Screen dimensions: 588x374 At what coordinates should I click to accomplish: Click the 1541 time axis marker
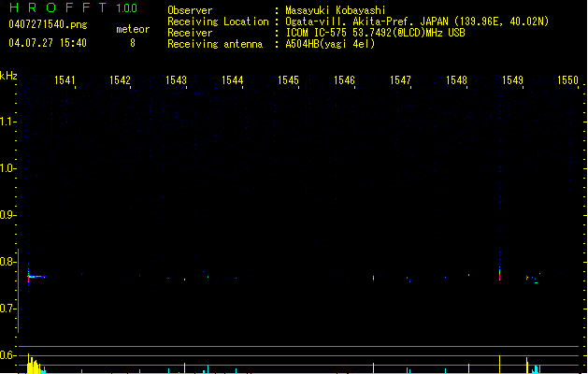coord(65,80)
